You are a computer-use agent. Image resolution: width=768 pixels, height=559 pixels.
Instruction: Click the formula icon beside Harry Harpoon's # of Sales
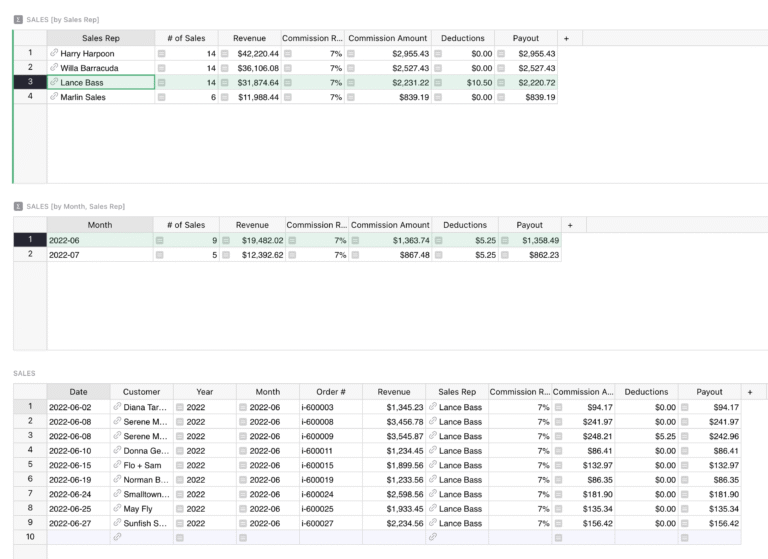point(161,53)
